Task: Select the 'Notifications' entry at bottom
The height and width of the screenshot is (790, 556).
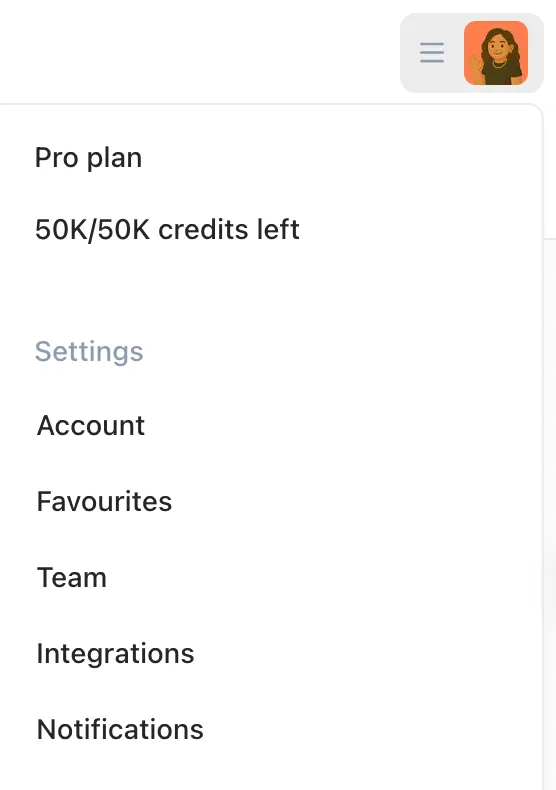Action: (x=120, y=730)
